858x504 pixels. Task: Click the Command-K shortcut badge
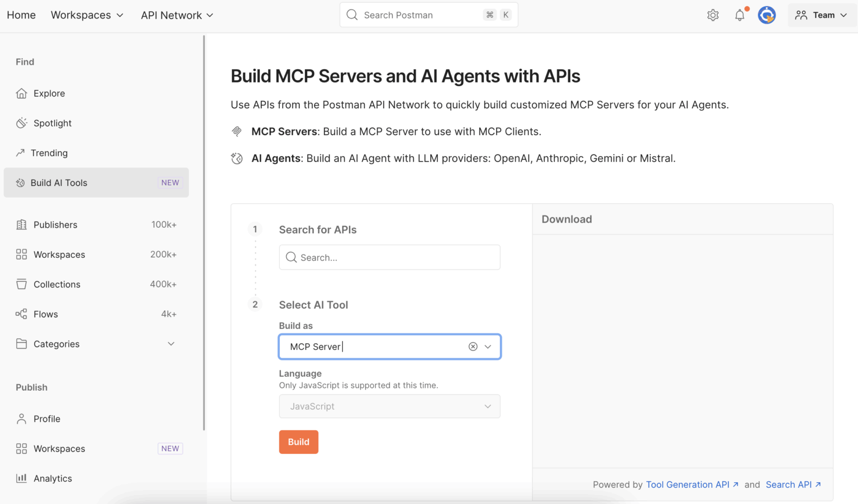coord(497,15)
